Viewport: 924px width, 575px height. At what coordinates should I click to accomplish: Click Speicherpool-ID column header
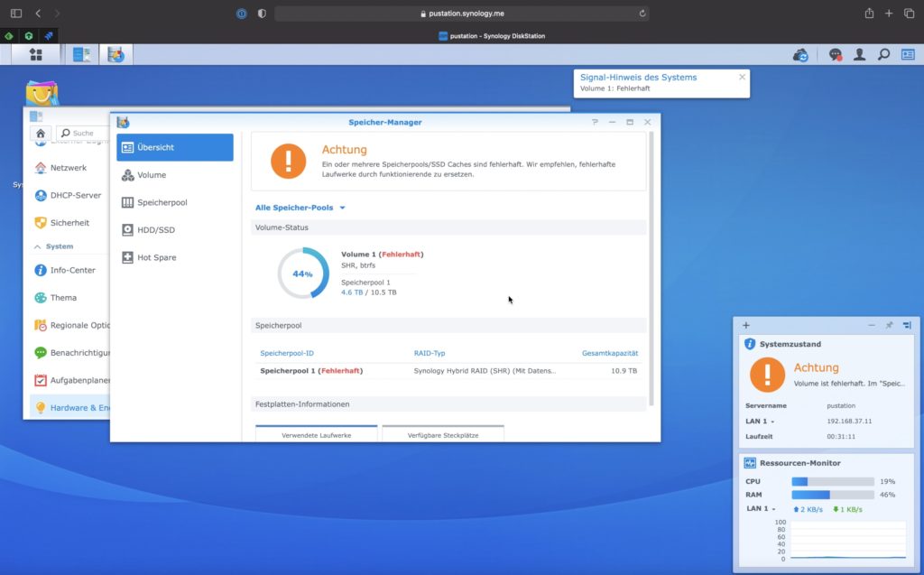click(x=287, y=353)
